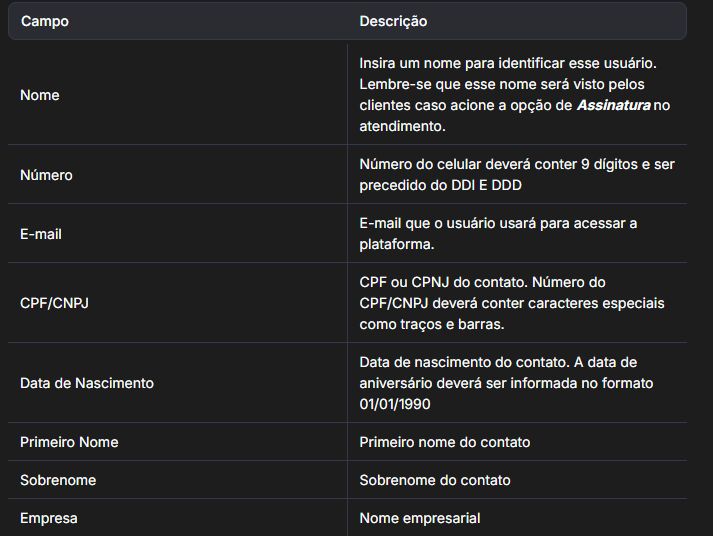Screen dimensions: 713x536
Task: Select the "CPF/CNPJ" field cell
Action: [54, 302]
